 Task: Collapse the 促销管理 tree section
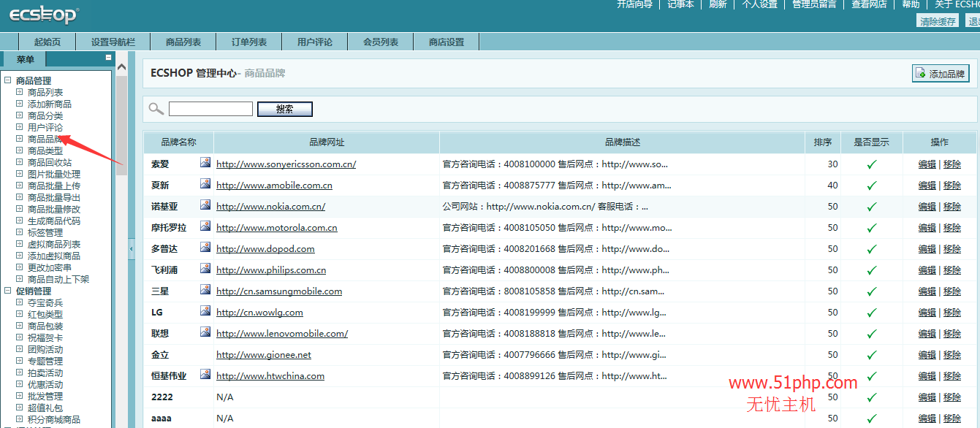click(8, 291)
